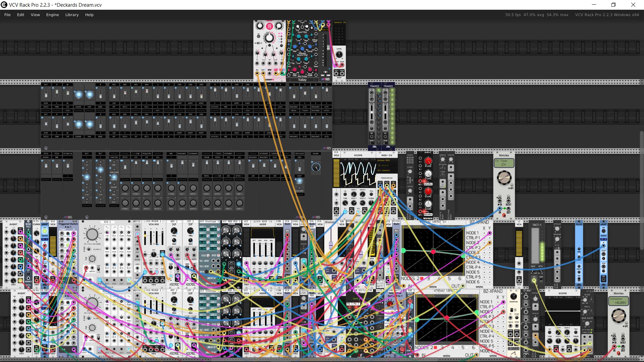Image resolution: width=644 pixels, height=362 pixels.
Task: Flip the Chronoblob horizontal mode switch
Action: (259, 43)
